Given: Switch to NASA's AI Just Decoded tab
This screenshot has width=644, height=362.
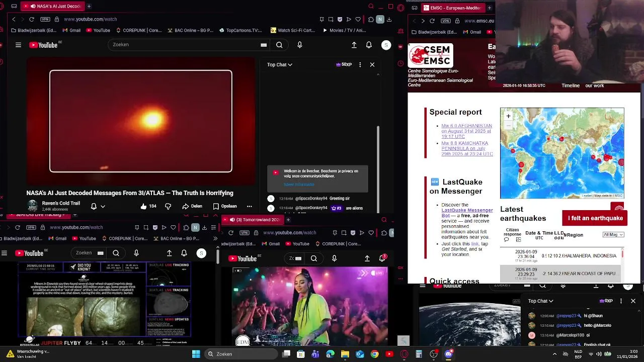Looking at the screenshot, I should pos(53,6).
